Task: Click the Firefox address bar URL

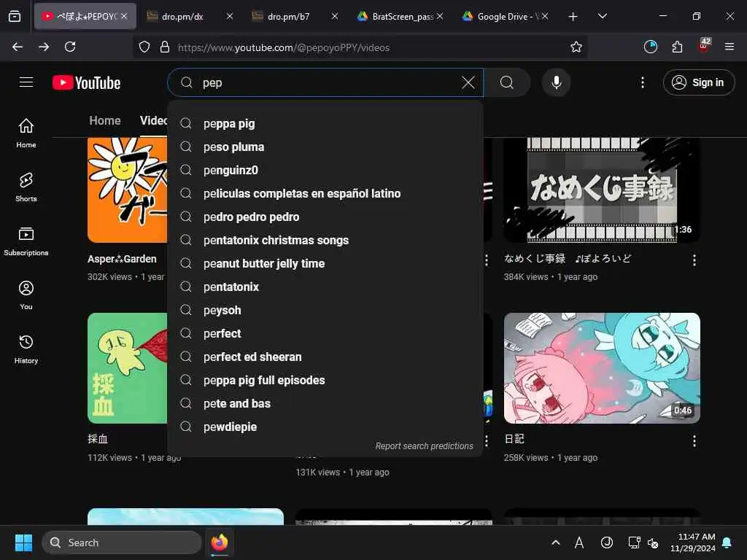Action: coord(284,47)
